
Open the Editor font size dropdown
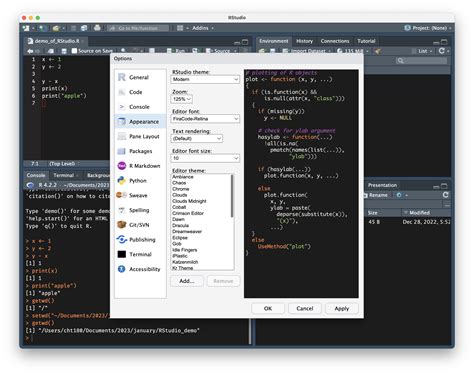coord(205,158)
